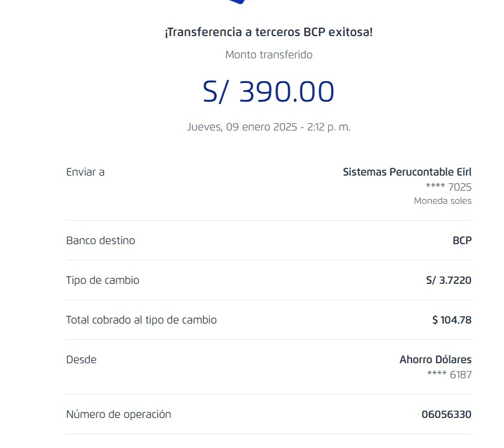Click the date 'Jueves, 09 enero 2025'

[x=243, y=127]
